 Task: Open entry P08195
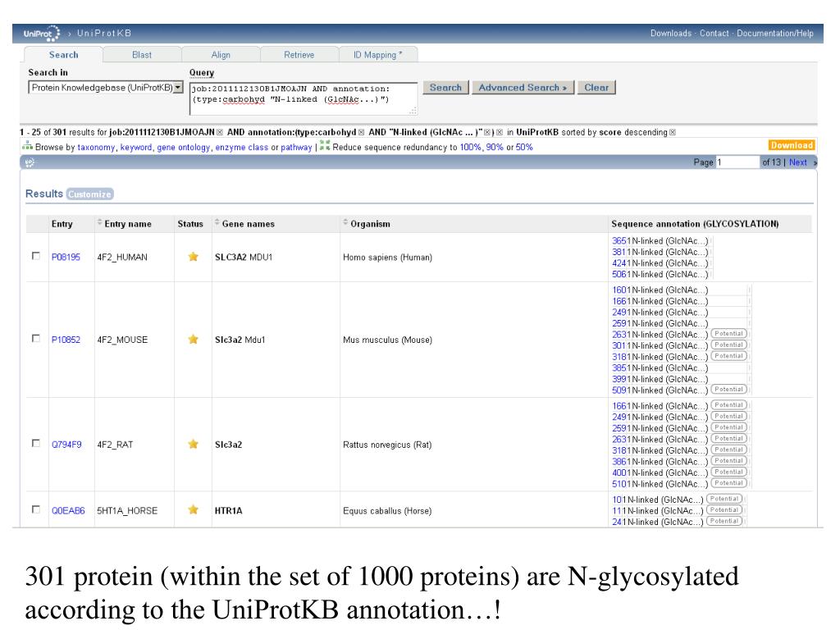coord(66,257)
